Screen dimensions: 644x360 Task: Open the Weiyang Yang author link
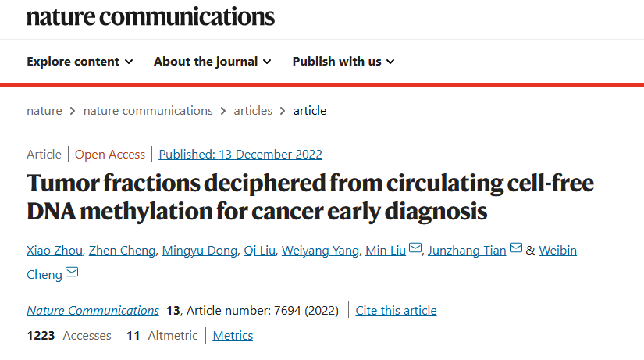click(320, 250)
